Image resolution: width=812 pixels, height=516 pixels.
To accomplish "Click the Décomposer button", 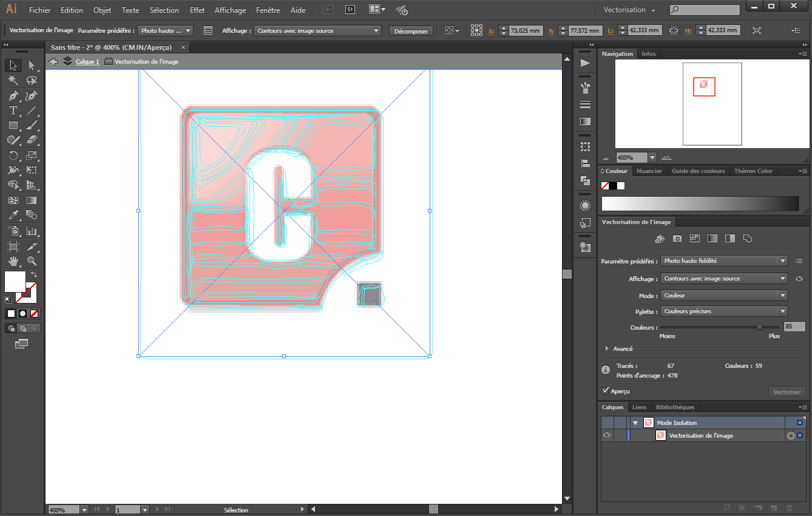I will click(410, 31).
